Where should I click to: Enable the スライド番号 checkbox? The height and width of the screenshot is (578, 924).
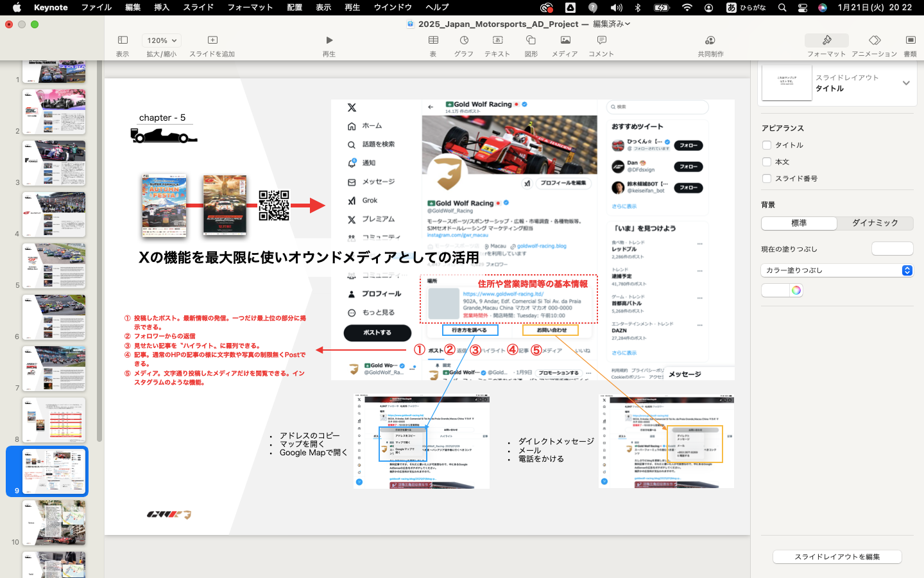[767, 179]
